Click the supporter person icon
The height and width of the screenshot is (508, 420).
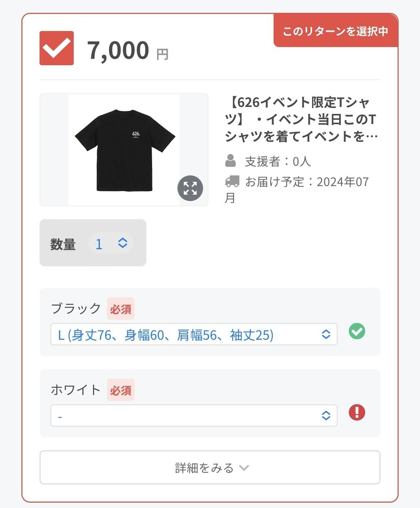(x=230, y=161)
